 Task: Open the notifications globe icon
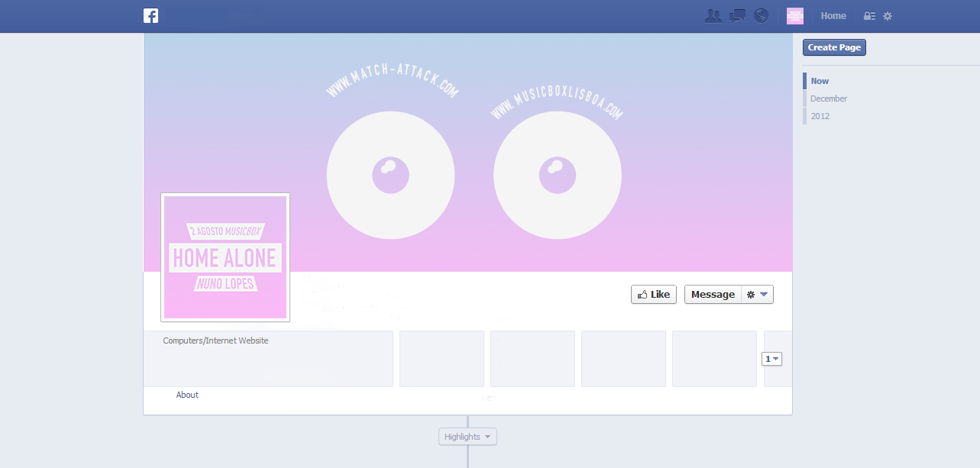[761, 16]
